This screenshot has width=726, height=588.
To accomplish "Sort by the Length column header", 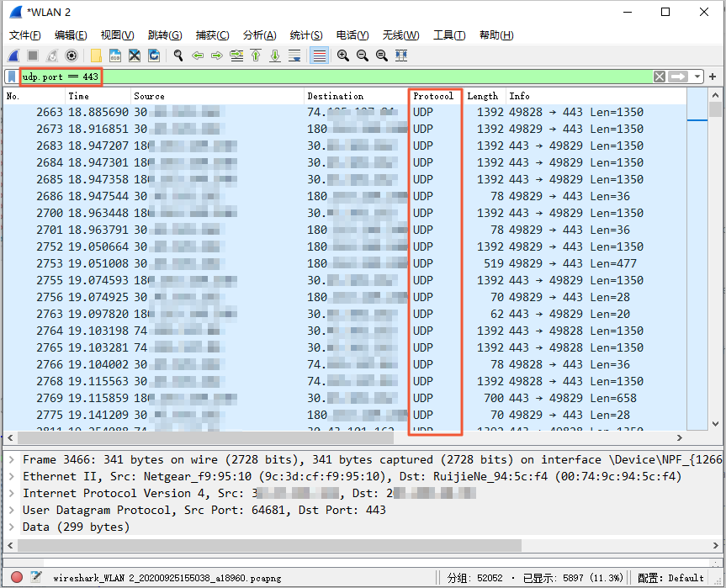I will point(485,96).
